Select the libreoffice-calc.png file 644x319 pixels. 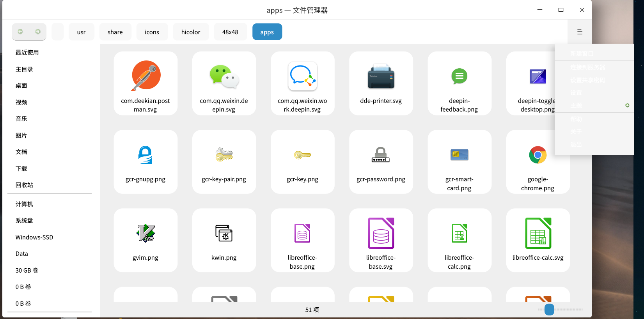(459, 240)
